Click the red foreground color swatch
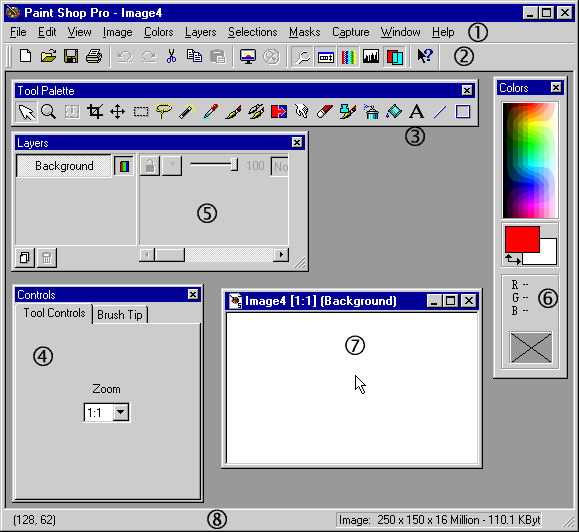 coord(522,240)
